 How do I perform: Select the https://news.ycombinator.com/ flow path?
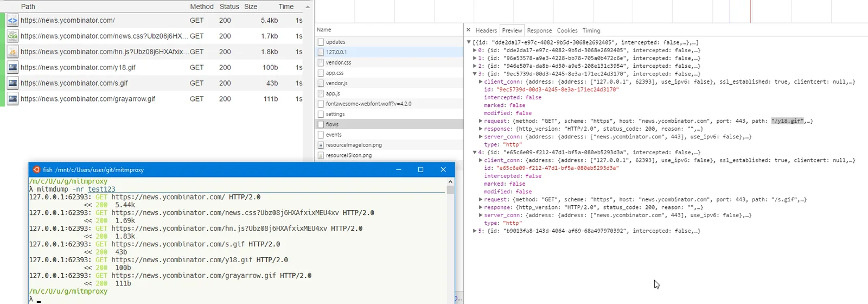coord(68,21)
